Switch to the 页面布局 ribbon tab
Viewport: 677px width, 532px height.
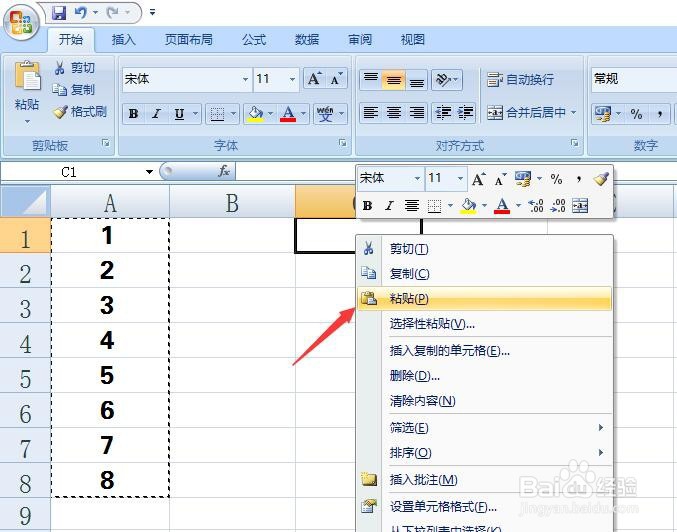[x=189, y=40]
